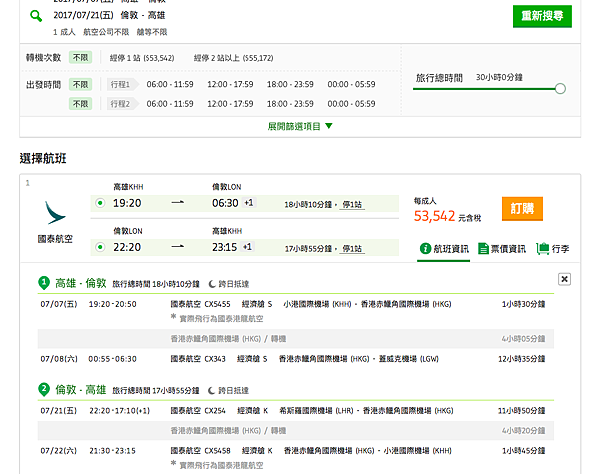Click the green marker 1 for 高雄 - 倫敦

point(44,283)
